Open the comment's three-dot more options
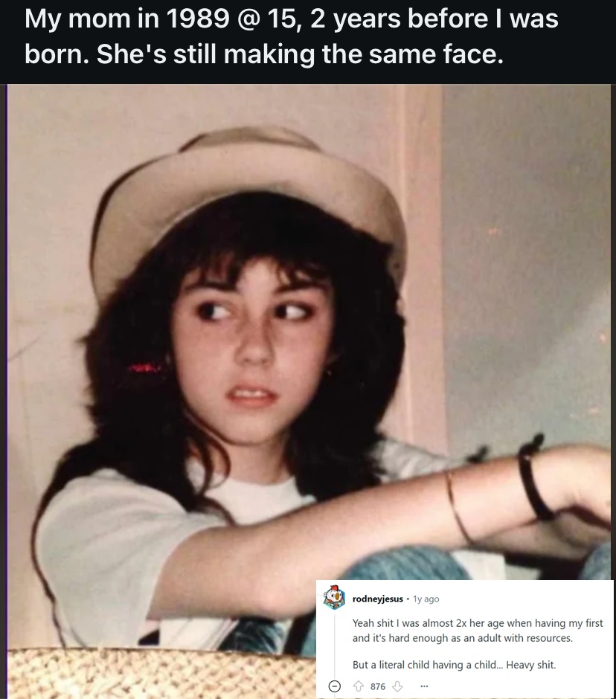616x699 pixels. point(424,686)
